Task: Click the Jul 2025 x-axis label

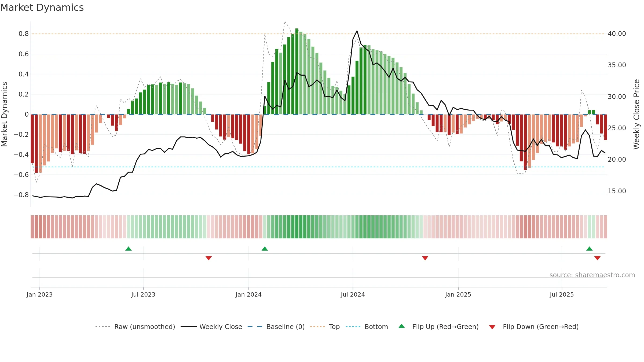Action: pos(562,294)
